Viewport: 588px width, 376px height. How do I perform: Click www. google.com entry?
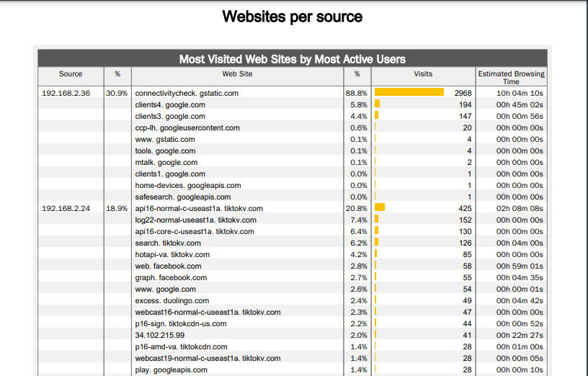click(166, 289)
